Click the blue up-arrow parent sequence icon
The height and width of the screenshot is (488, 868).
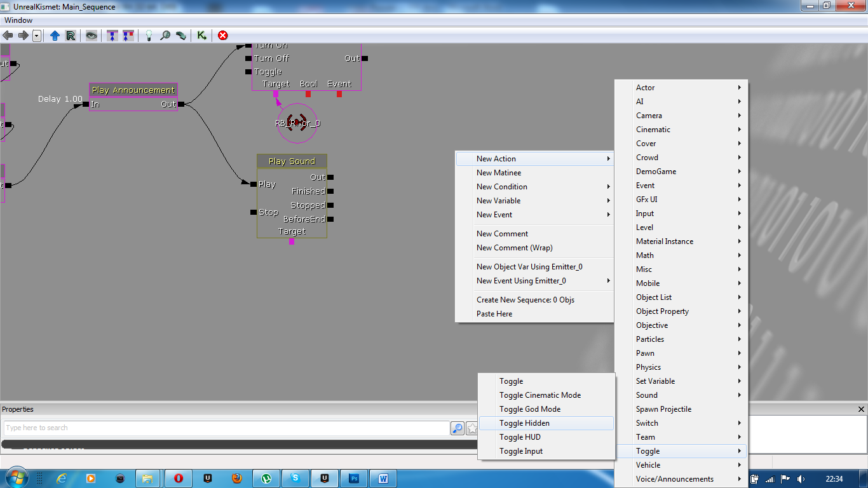pos(55,36)
